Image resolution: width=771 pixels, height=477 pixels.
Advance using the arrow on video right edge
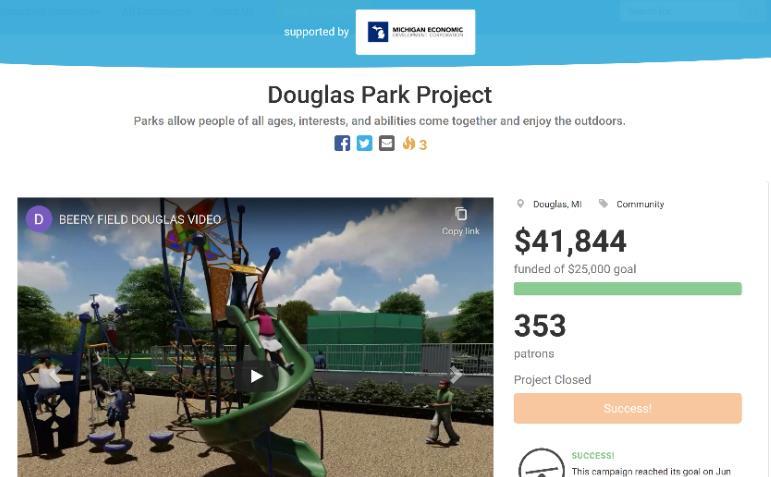pyautogui.click(x=455, y=375)
